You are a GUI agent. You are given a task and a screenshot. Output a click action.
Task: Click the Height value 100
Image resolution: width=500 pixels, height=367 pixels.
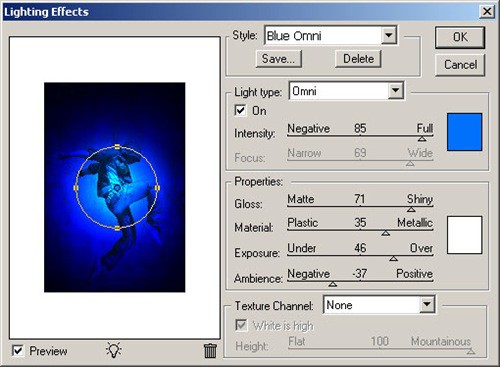(x=380, y=341)
